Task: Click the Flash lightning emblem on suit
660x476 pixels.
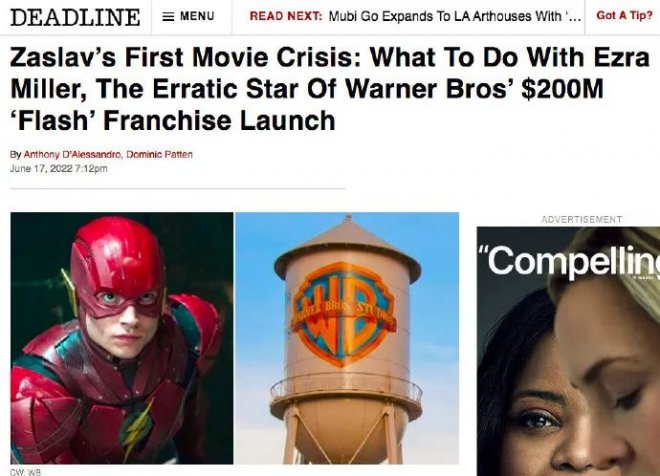Action: click(135, 428)
